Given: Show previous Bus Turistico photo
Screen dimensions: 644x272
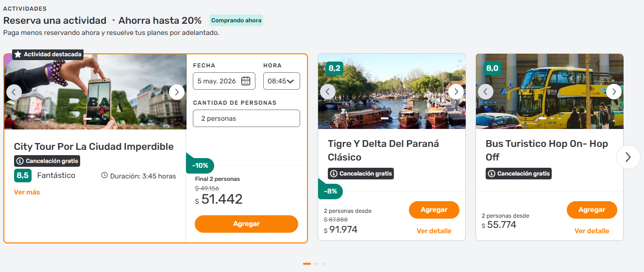Looking at the screenshot, I should [x=486, y=92].
